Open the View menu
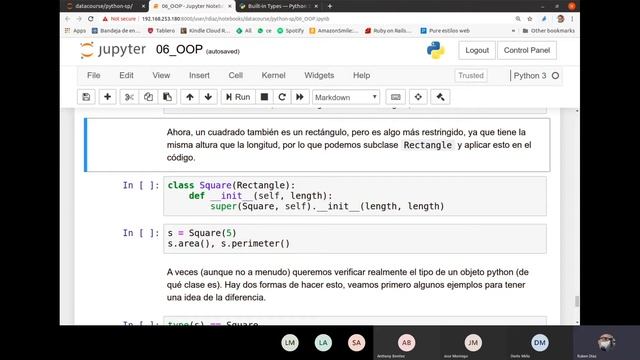Image resolution: width=640 pixels, height=360 pixels. [x=161, y=76]
